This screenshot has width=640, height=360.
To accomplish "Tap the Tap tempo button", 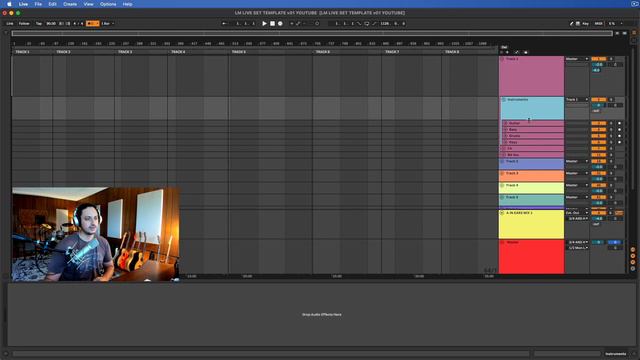I will click(39, 24).
